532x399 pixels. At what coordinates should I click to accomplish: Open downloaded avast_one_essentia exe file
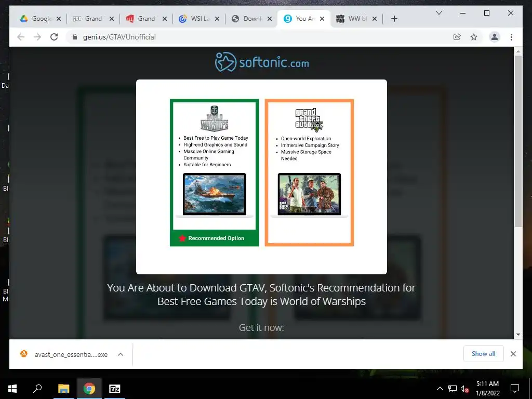64,354
